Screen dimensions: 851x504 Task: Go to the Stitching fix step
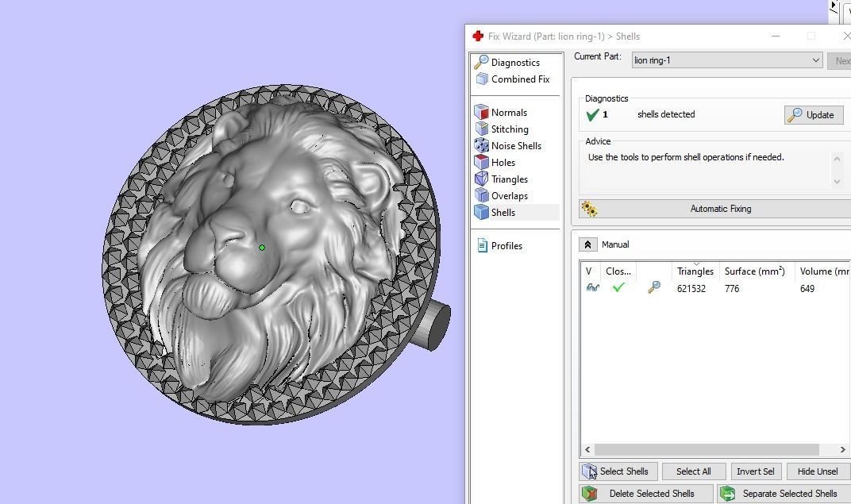[502, 129]
